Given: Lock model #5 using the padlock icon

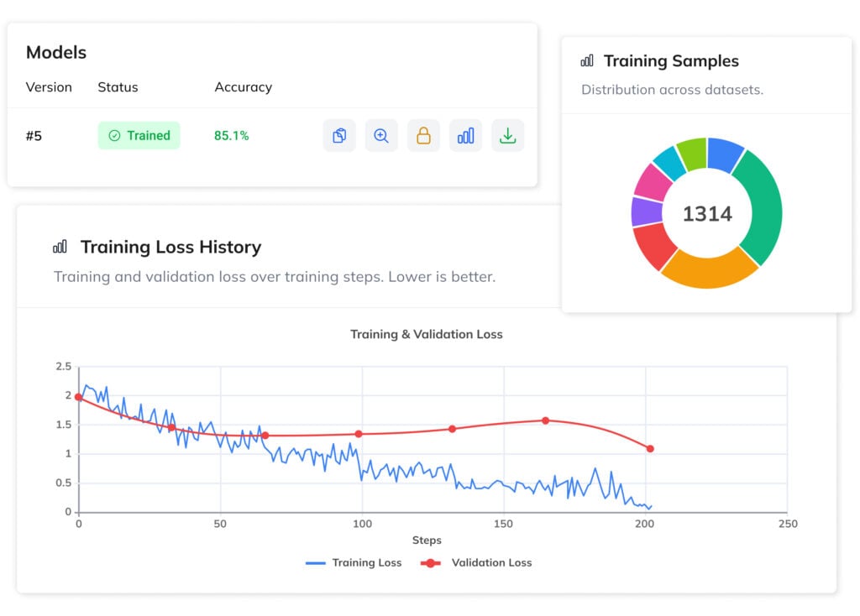Looking at the screenshot, I should [423, 135].
